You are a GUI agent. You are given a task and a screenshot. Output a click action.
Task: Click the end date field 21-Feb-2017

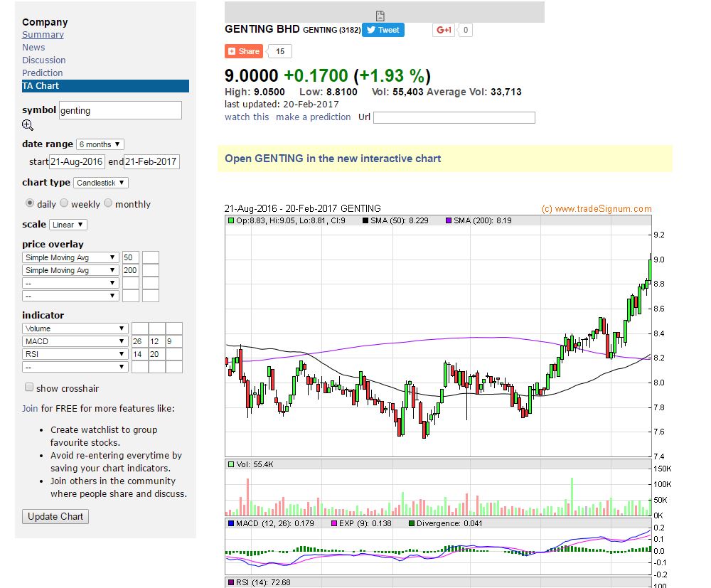(152, 161)
